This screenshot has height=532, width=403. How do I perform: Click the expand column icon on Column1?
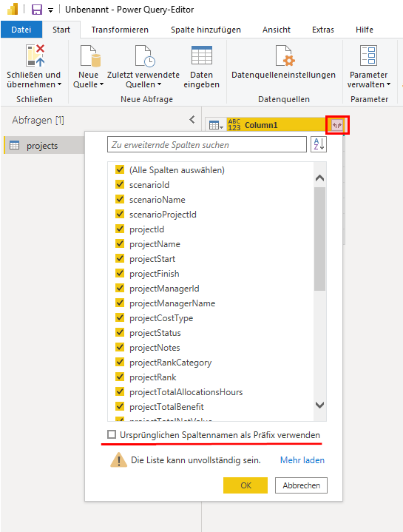click(337, 125)
